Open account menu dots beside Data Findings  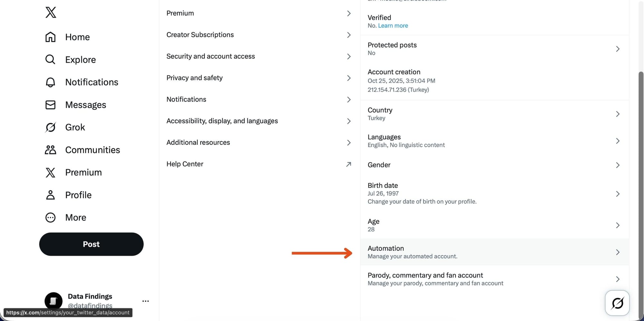[146, 301]
